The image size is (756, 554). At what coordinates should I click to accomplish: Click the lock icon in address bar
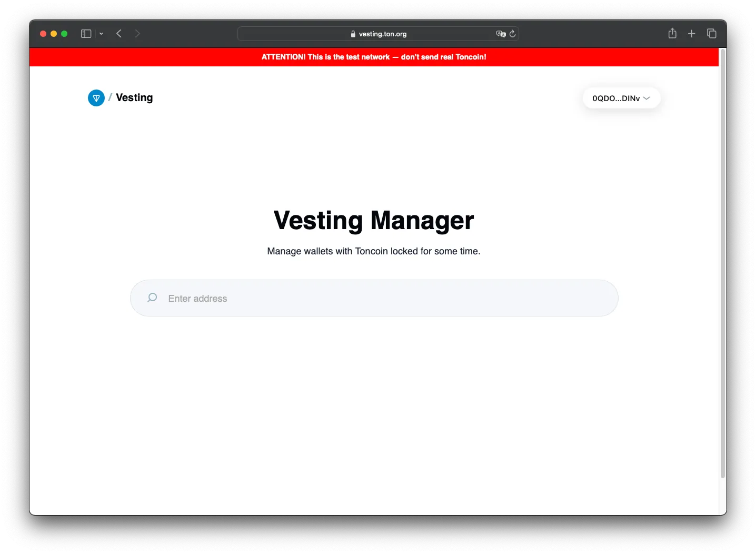coord(353,34)
